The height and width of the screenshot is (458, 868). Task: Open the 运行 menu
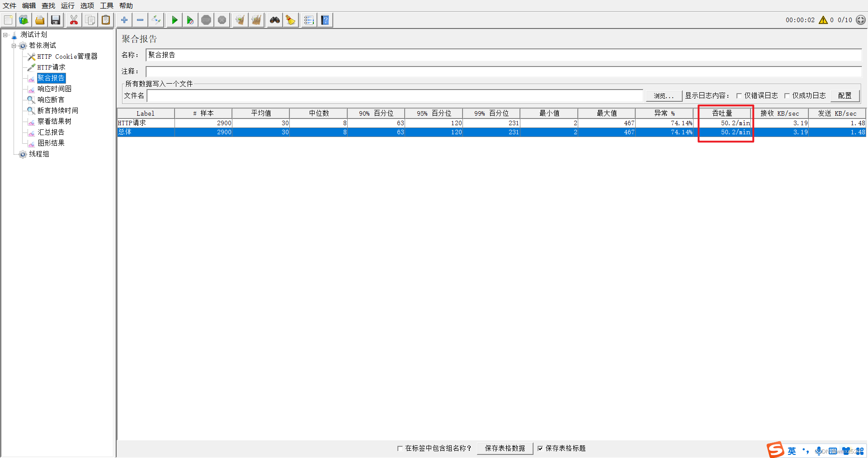[x=68, y=5]
